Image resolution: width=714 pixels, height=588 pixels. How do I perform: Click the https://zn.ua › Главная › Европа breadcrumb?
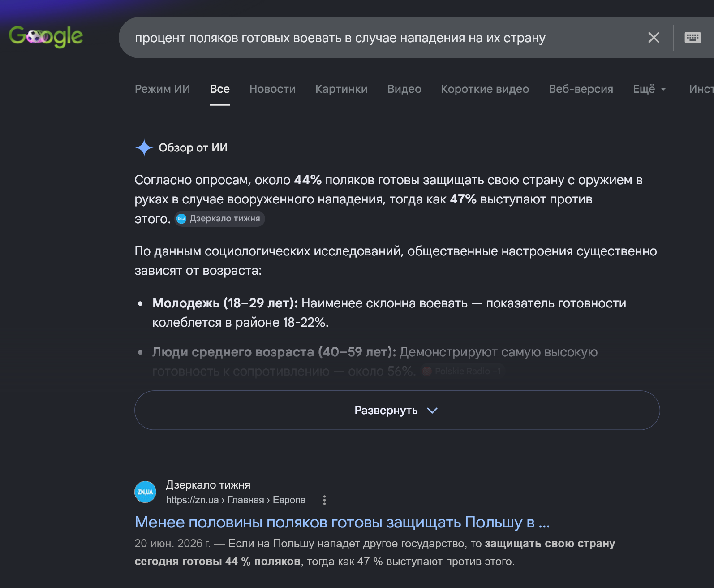coord(236,500)
